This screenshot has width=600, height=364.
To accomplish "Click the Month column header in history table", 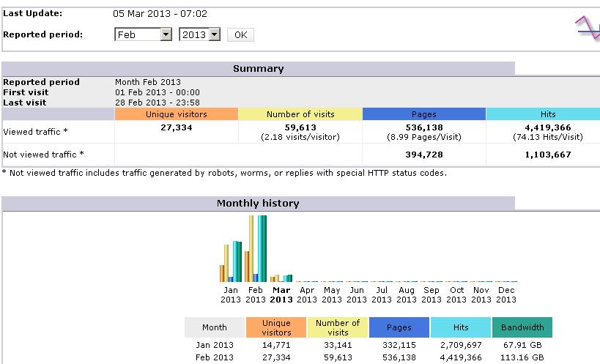I will pos(214,327).
